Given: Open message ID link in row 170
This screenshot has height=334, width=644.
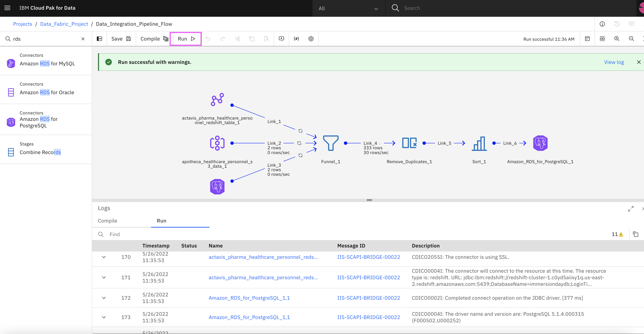Looking at the screenshot, I should tap(368, 257).
